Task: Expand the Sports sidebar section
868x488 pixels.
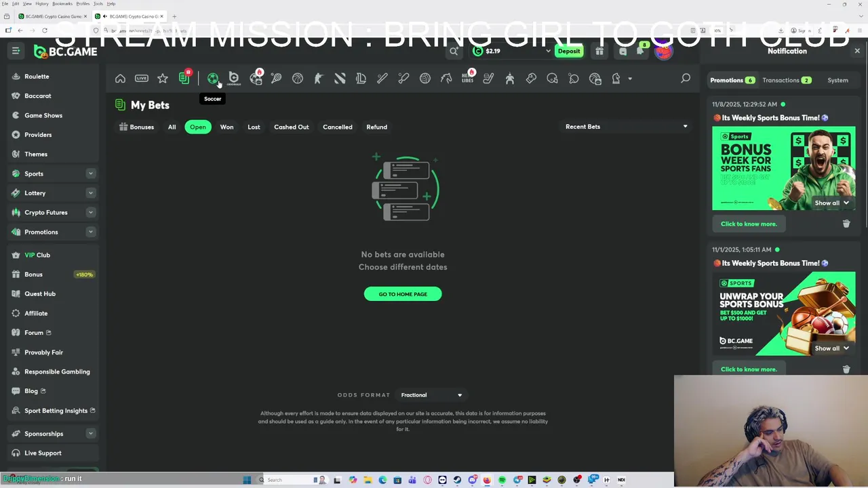Action: (90, 174)
